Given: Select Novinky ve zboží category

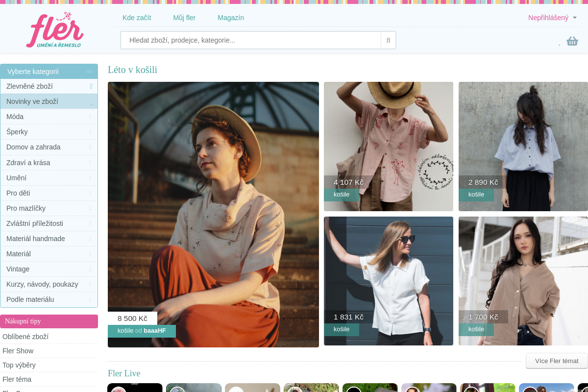Looking at the screenshot, I should click(x=49, y=101).
